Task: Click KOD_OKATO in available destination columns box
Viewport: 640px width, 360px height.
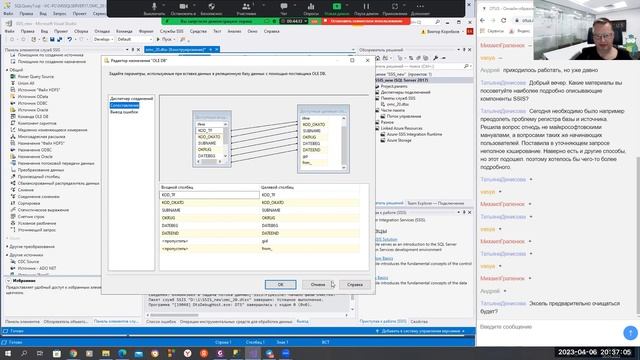Action: 314,124
